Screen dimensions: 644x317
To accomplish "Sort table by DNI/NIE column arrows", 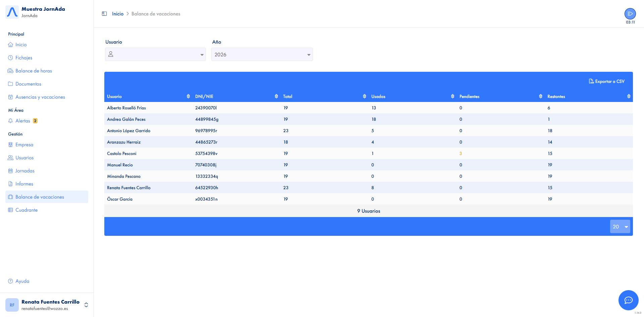I will (276, 96).
